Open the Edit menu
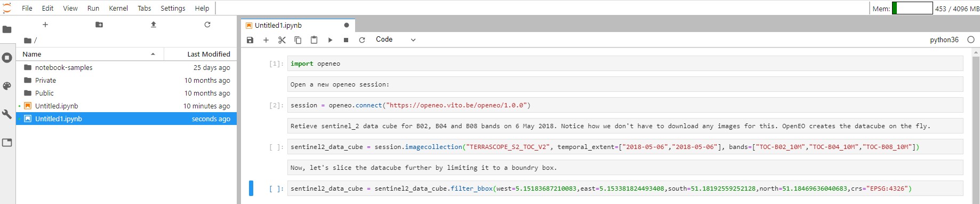 pos(47,8)
